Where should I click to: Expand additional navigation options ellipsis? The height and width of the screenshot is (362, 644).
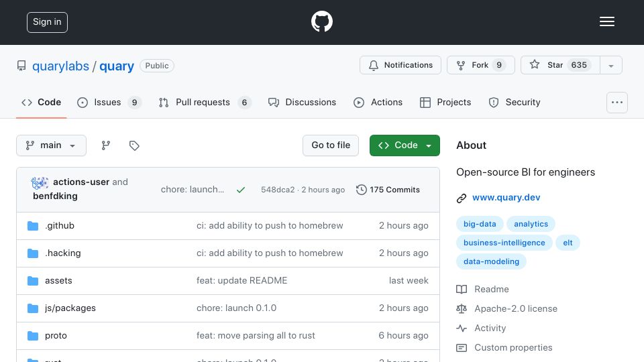click(x=617, y=103)
